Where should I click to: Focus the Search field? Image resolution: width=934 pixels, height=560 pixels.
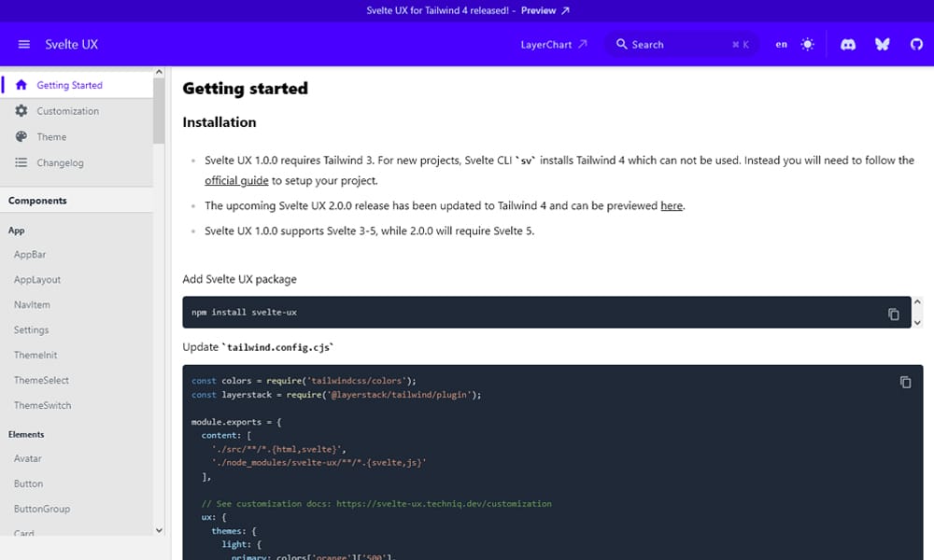click(682, 45)
